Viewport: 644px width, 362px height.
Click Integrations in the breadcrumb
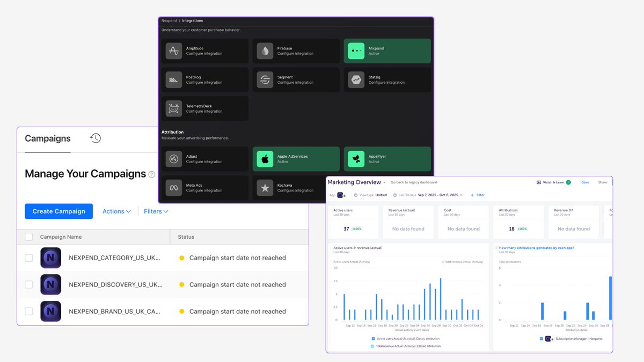coord(193,21)
